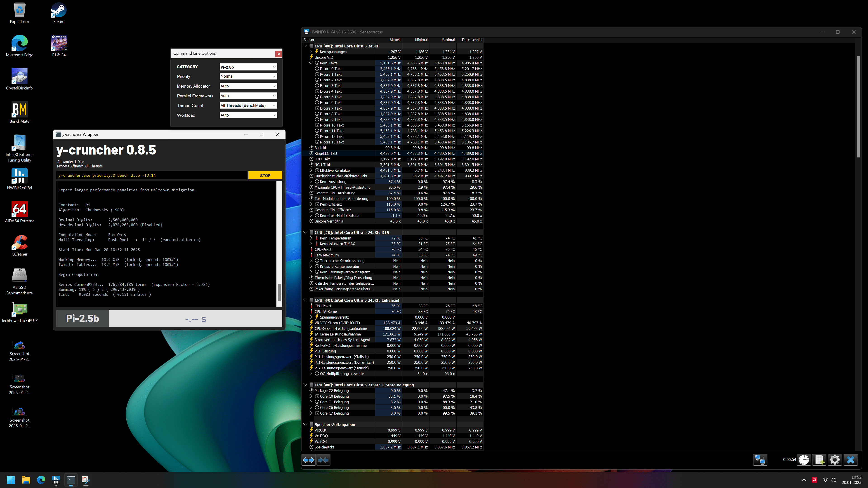Expand the Core C0 Belegung row
The width and height of the screenshot is (868, 488).
tap(311, 396)
